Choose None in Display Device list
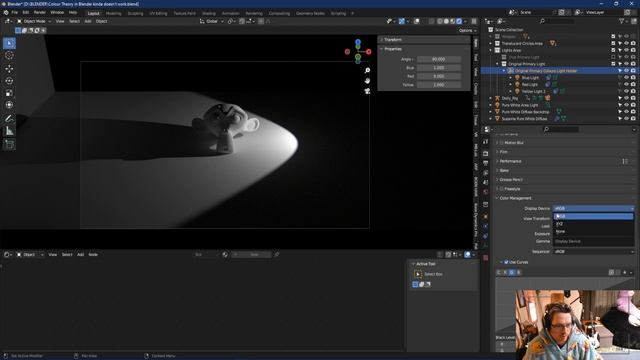Screen dimensions: 640x360 (593, 232)
